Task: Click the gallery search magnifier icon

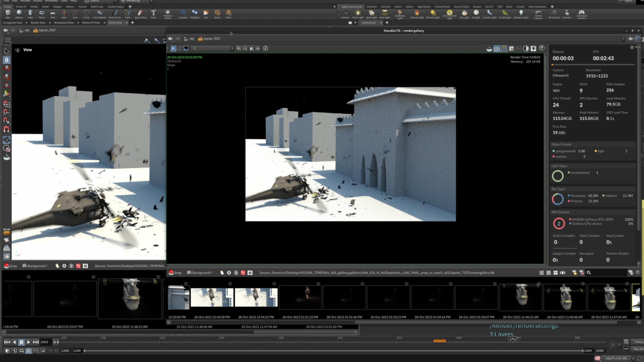Action: pos(589,273)
